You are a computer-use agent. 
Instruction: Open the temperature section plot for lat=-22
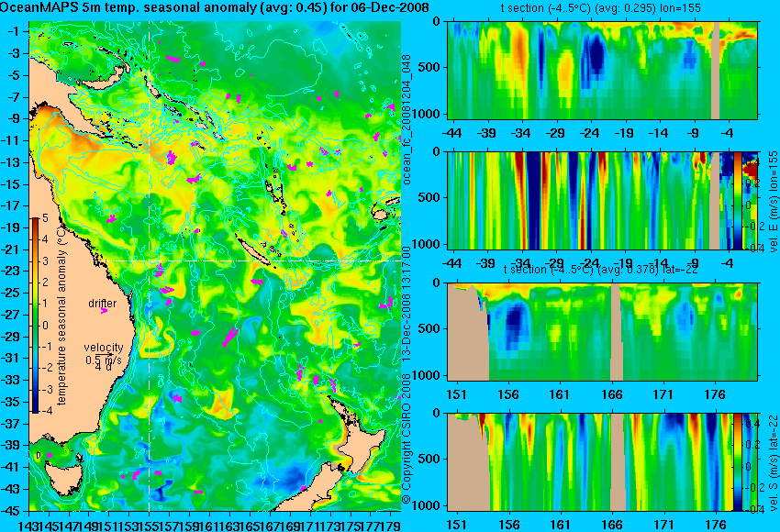click(603, 332)
